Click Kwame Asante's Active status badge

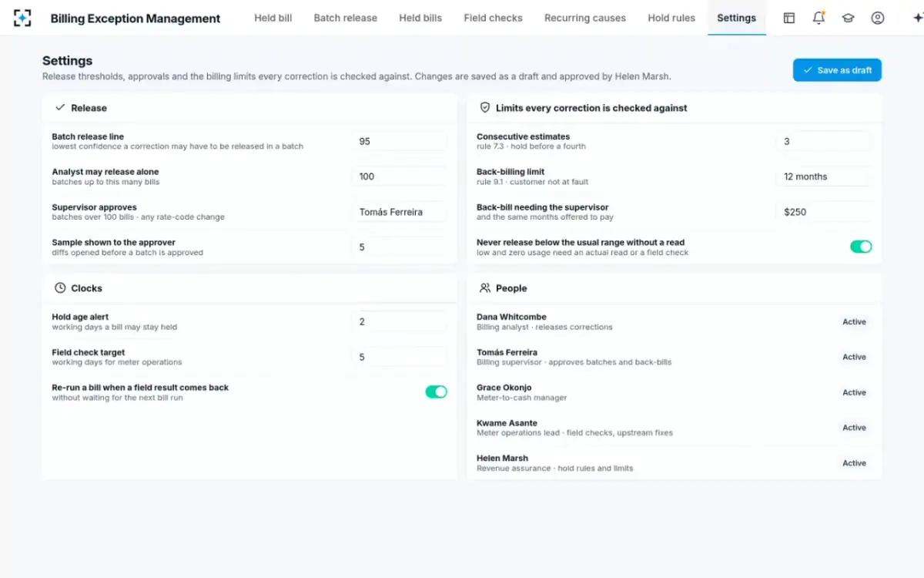click(854, 428)
